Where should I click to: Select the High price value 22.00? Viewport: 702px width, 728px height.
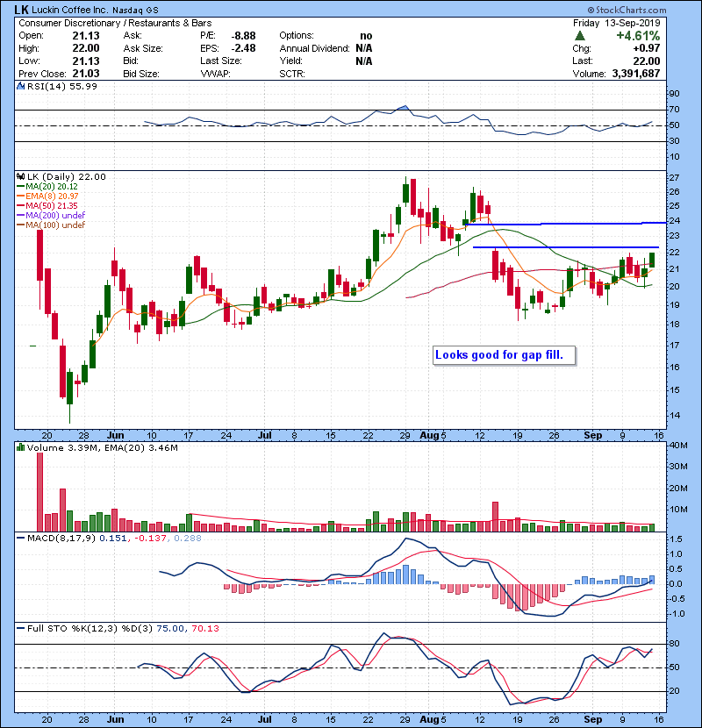pyautogui.click(x=85, y=48)
